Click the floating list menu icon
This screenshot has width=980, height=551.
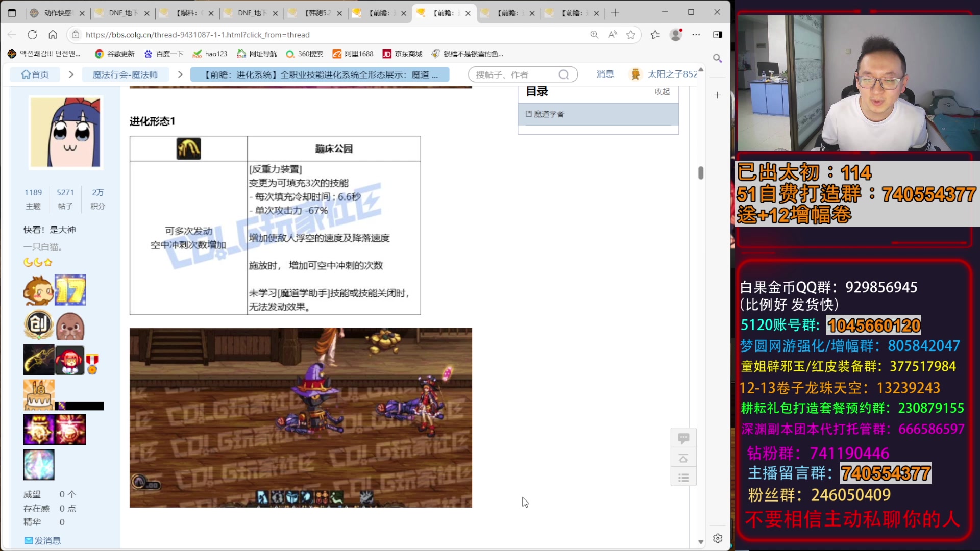pos(683,478)
